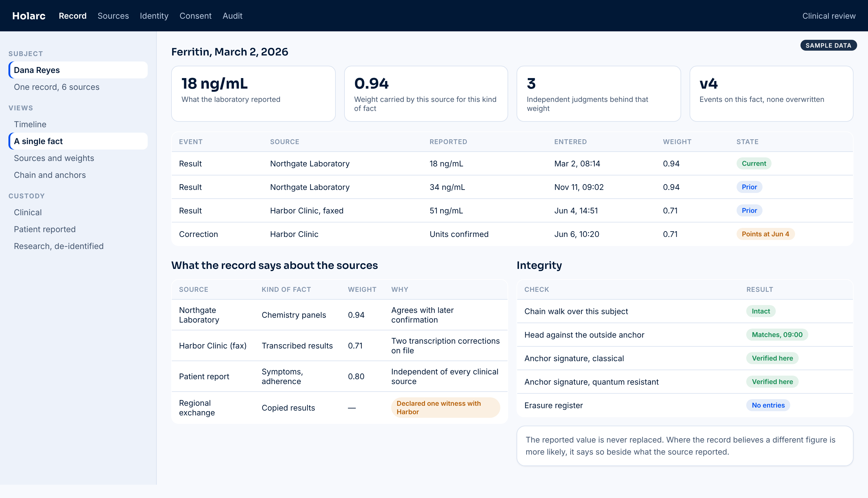Open the Consent tab
This screenshot has width=868, height=498.
[195, 16]
